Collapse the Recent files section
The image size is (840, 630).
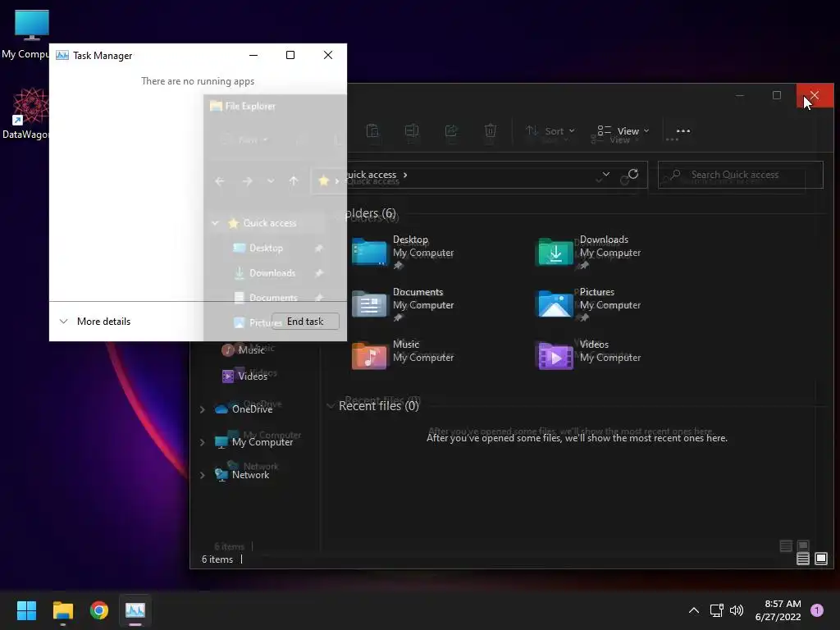click(331, 406)
